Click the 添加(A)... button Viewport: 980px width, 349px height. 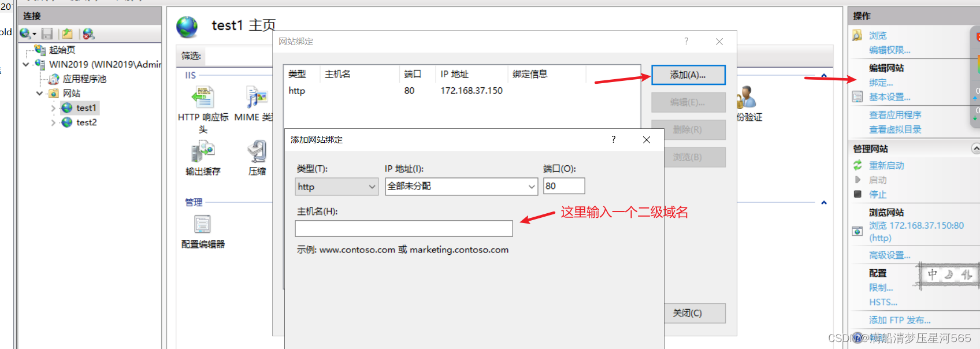tap(688, 75)
